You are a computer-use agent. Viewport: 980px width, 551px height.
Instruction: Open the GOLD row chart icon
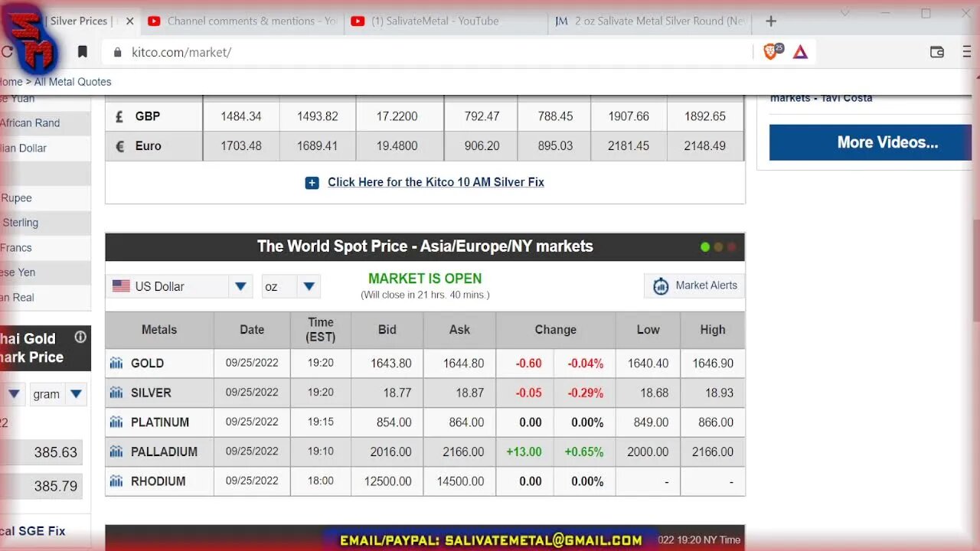point(116,364)
